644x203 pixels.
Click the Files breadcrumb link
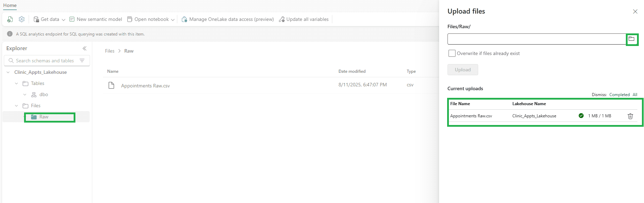tap(110, 51)
